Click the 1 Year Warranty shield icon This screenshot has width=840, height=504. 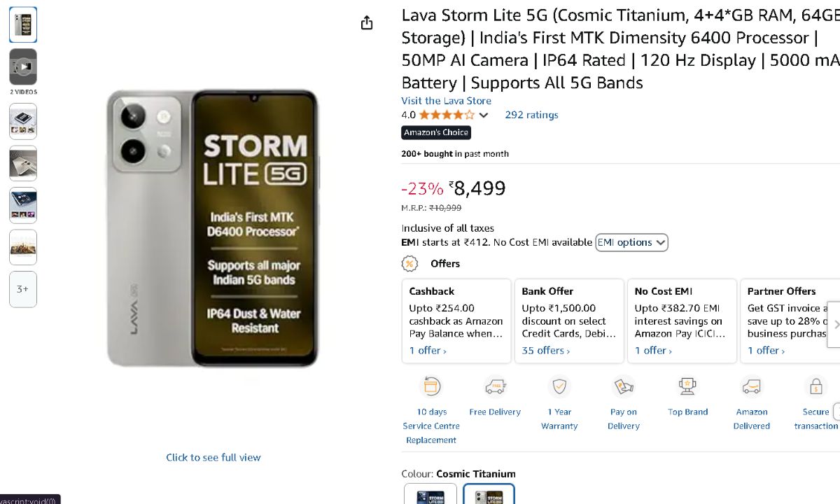(x=559, y=386)
